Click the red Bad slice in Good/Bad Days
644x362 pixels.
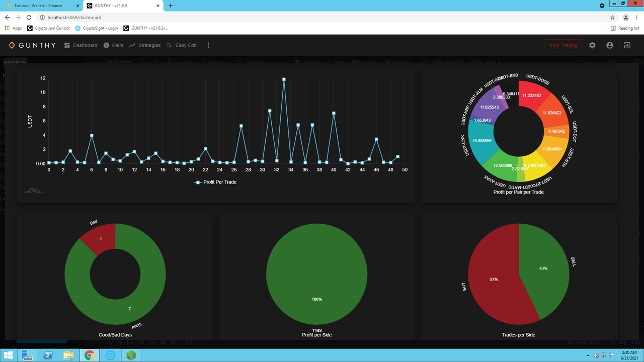pyautogui.click(x=101, y=239)
